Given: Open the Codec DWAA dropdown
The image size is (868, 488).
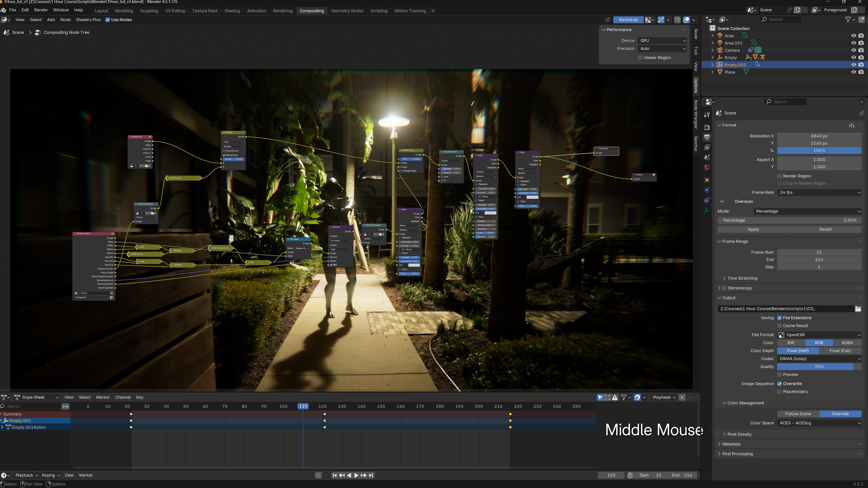Looking at the screenshot, I should [819, 359].
